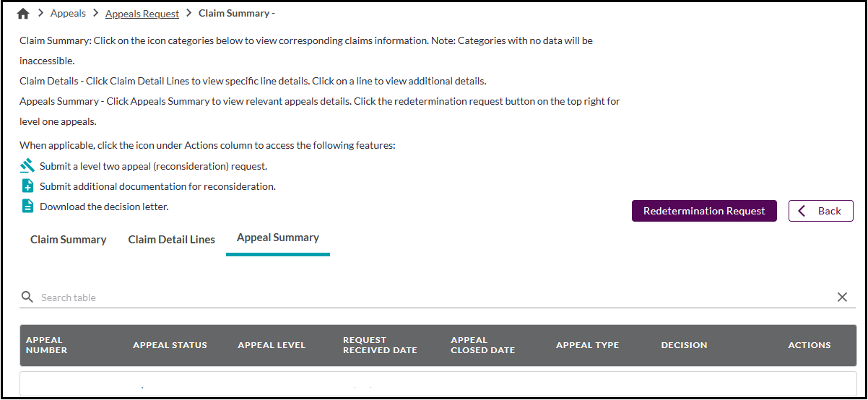Sort by the Decision column header
The width and height of the screenshot is (868, 400).
[684, 345]
